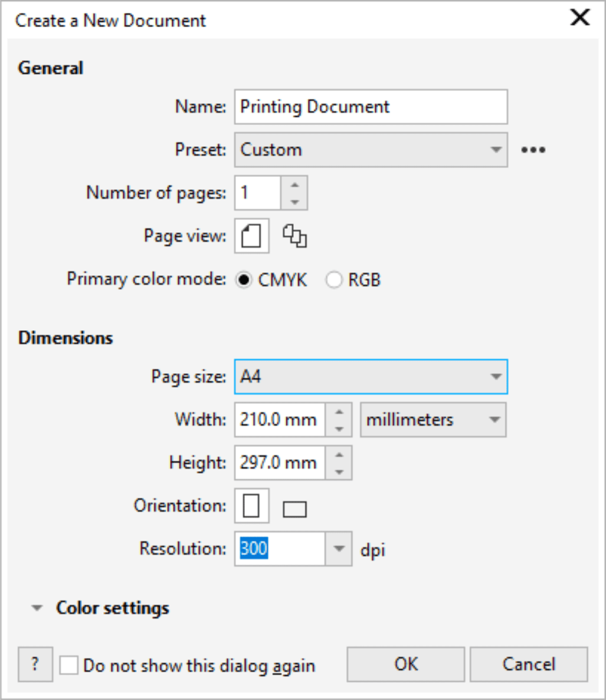The width and height of the screenshot is (606, 700).
Task: Increase number of pages with up arrow
Action: (x=294, y=185)
